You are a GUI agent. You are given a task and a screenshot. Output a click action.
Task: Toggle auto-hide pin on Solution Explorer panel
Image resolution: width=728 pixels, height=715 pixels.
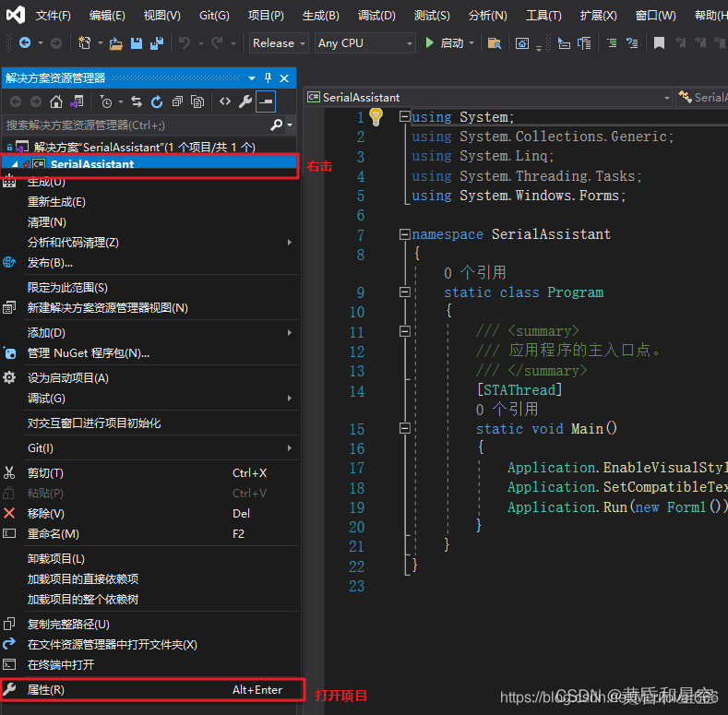pos(268,78)
